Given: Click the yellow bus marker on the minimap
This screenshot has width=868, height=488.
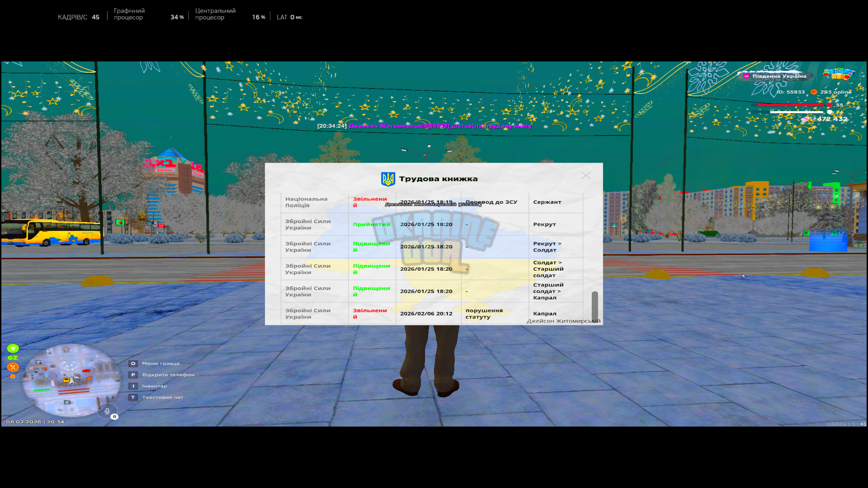Looking at the screenshot, I should coord(66,380).
